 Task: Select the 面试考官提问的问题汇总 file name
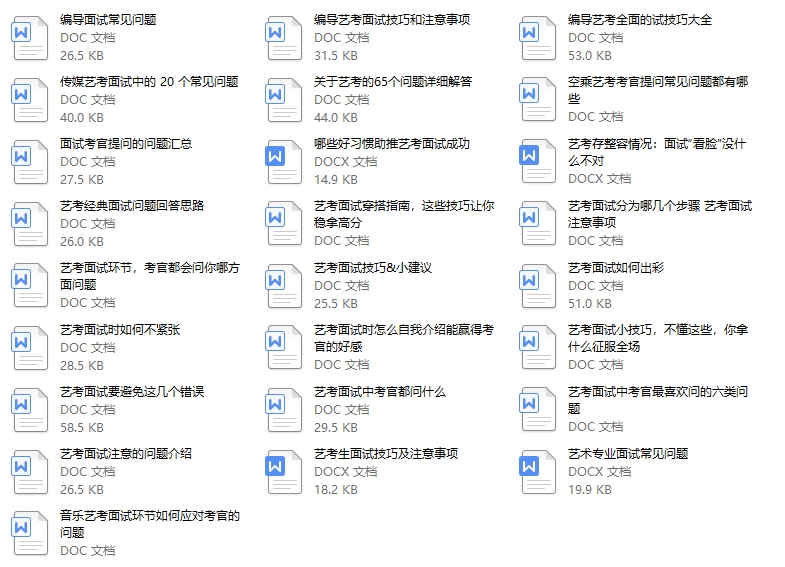pyautogui.click(x=126, y=144)
